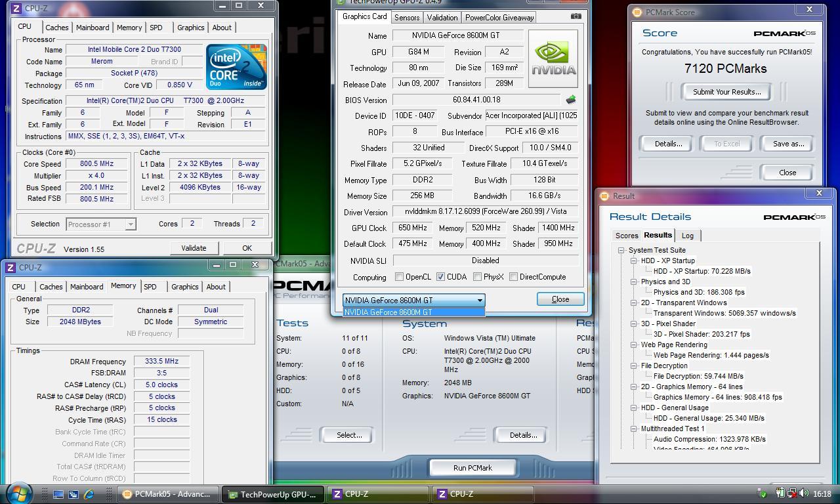This screenshot has width=840, height=504.
Task: Enable the OpenCL checkbox in GPU-Z
Action: (x=399, y=277)
